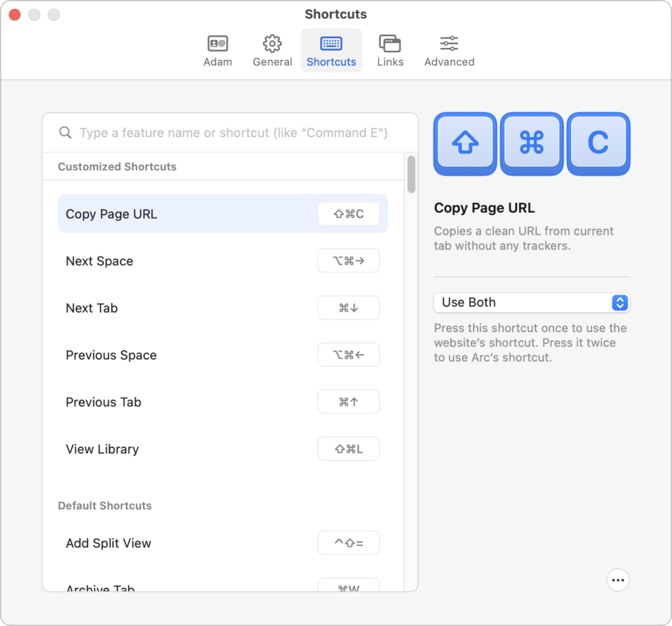The width and height of the screenshot is (672, 626).
Task: Edit the View Library ⇧⌘L shortcut
Action: pos(348,449)
